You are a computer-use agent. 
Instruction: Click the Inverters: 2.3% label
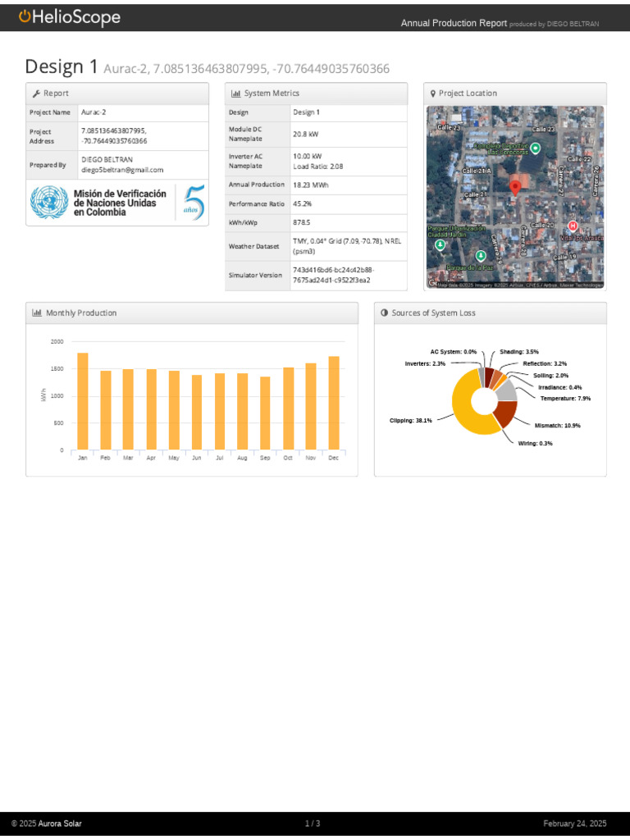(x=425, y=363)
